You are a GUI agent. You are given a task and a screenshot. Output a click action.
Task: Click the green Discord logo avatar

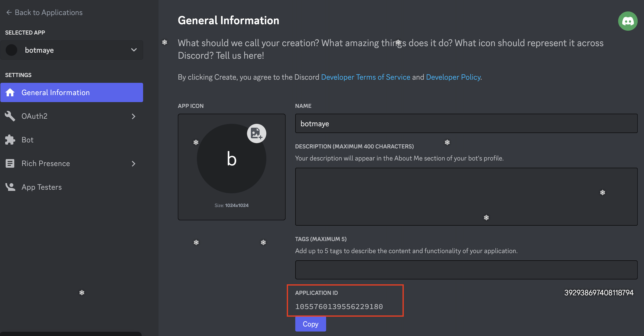coord(628,21)
